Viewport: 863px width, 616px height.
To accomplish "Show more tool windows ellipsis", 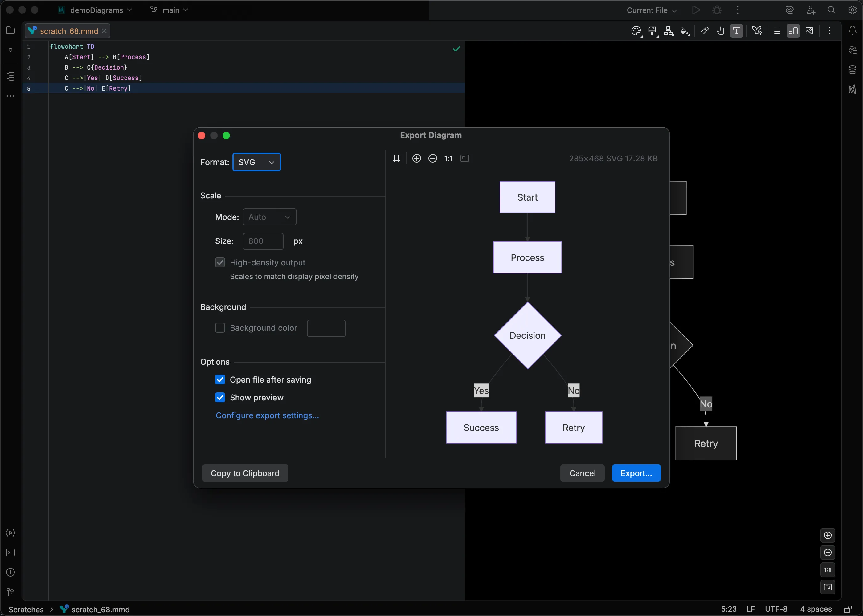I will tap(10, 96).
